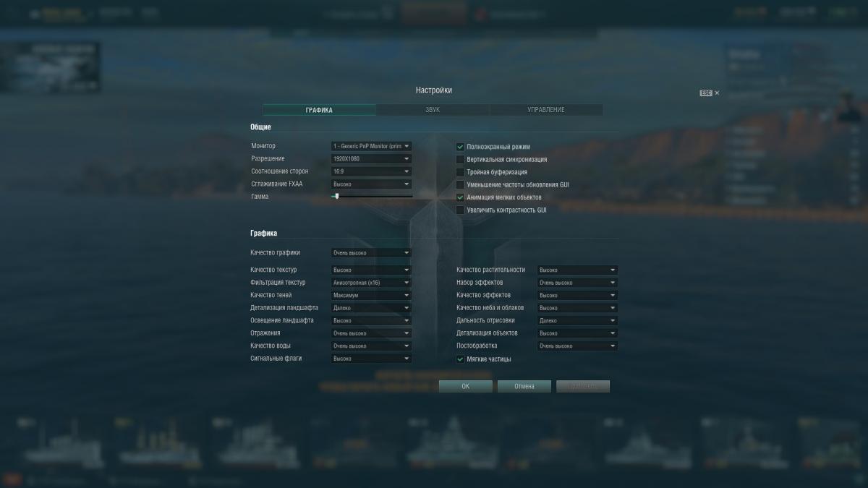The width and height of the screenshot is (868, 488).
Task: Disable Анимация мелких объектов checkbox
Action: pos(460,197)
